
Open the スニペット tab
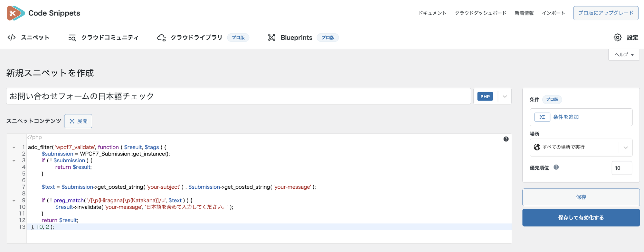(28, 38)
